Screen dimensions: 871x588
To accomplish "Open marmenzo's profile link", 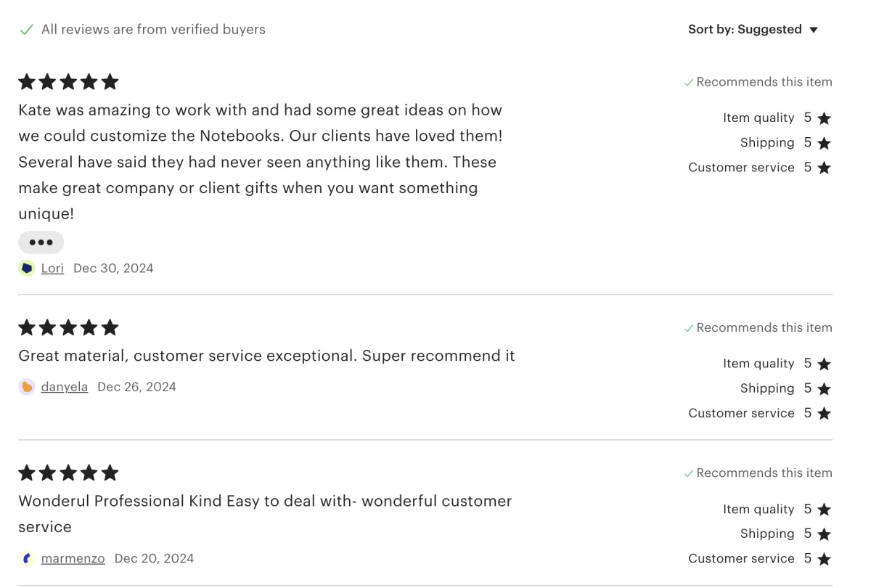I will [73, 559].
